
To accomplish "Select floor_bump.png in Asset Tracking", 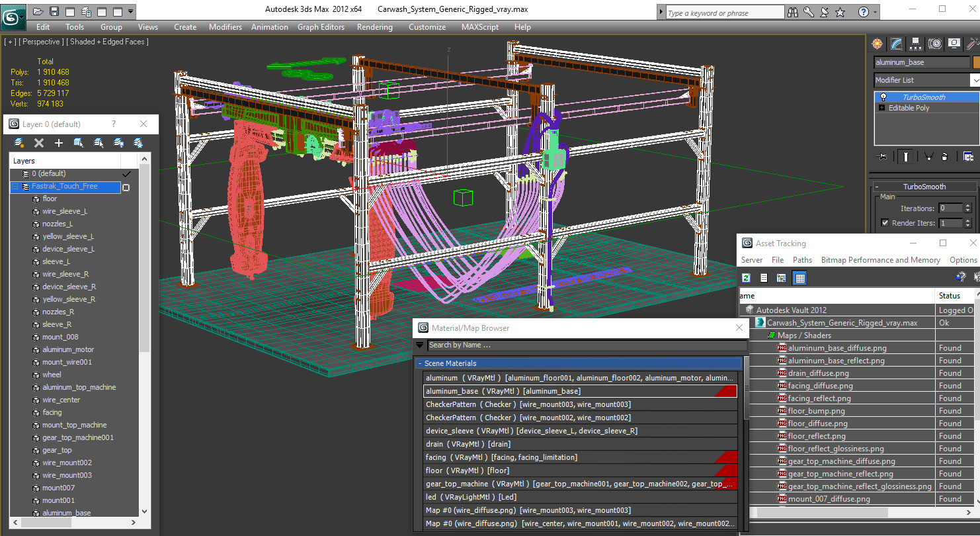I will [816, 411].
